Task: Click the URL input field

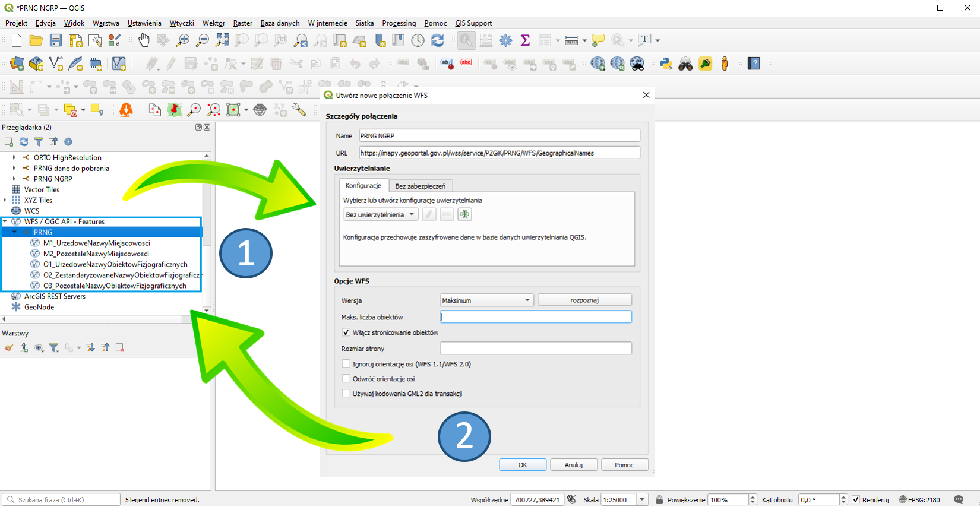Action: point(500,153)
